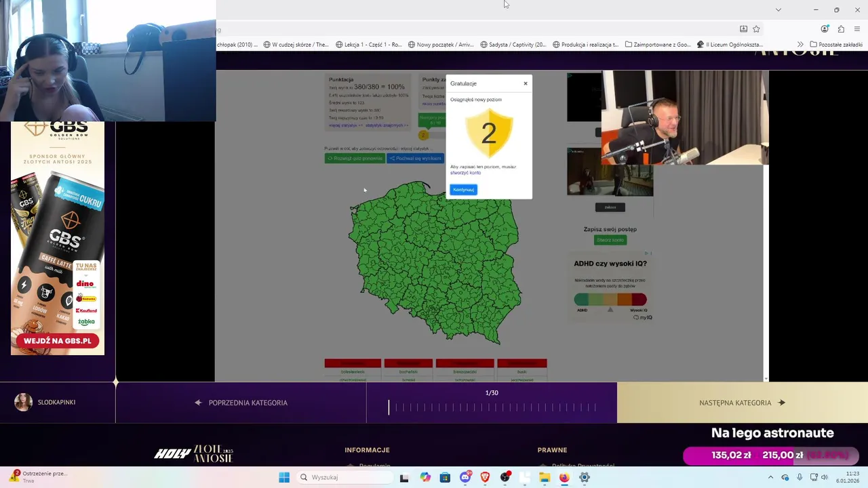Expand the bookmarks overflow chevron

(x=800, y=45)
